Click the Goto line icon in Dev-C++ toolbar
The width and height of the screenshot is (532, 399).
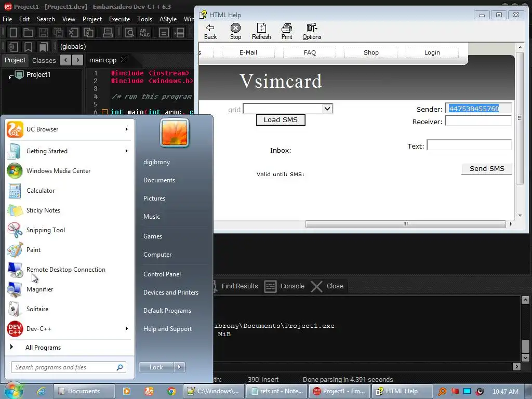[164, 33]
